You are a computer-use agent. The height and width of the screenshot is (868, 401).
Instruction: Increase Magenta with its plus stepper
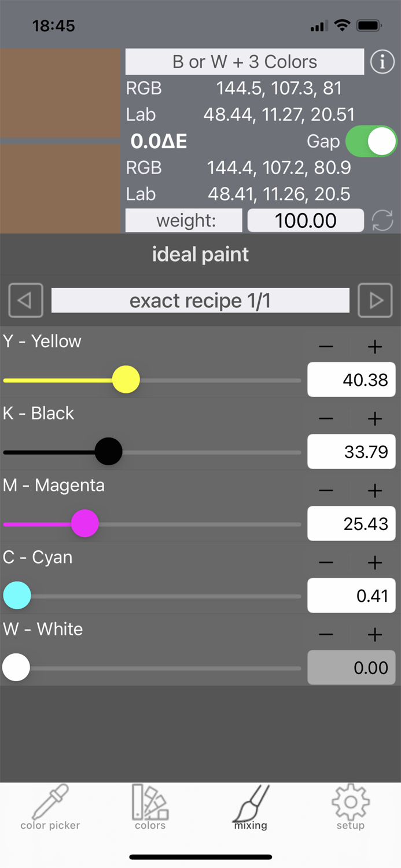click(x=374, y=490)
